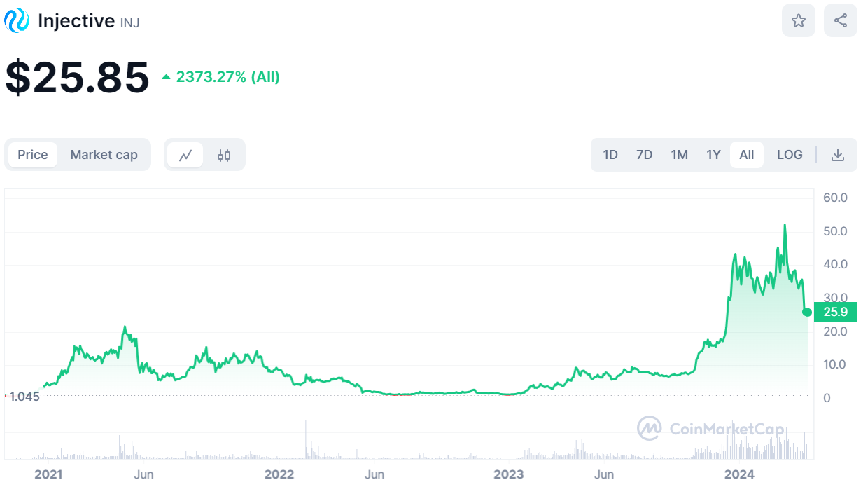Select the All time range
The image size is (868, 494).
tap(746, 154)
